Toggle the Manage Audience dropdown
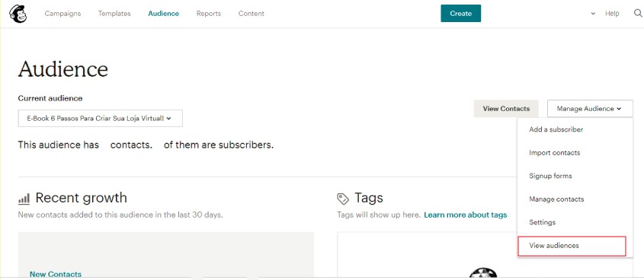This screenshot has width=644, height=280. tap(590, 109)
